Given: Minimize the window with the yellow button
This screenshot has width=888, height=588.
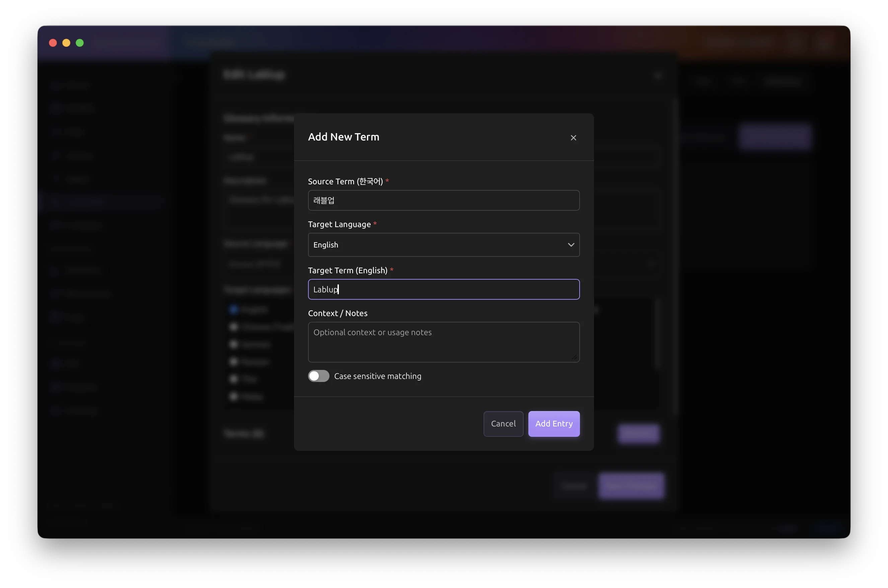Looking at the screenshot, I should tap(66, 43).
